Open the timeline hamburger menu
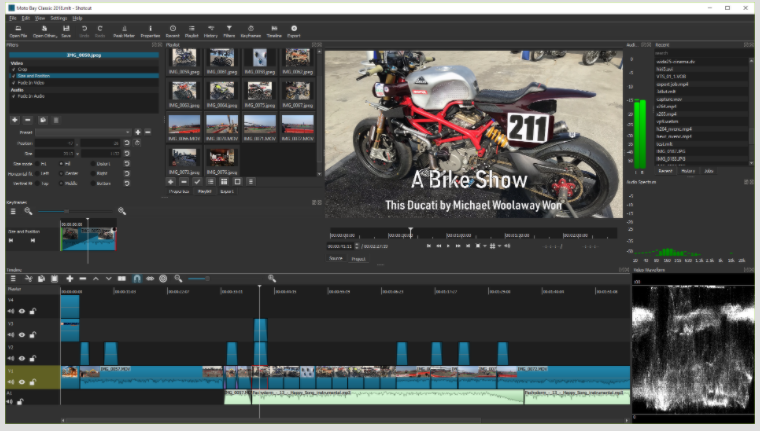 (x=13, y=279)
